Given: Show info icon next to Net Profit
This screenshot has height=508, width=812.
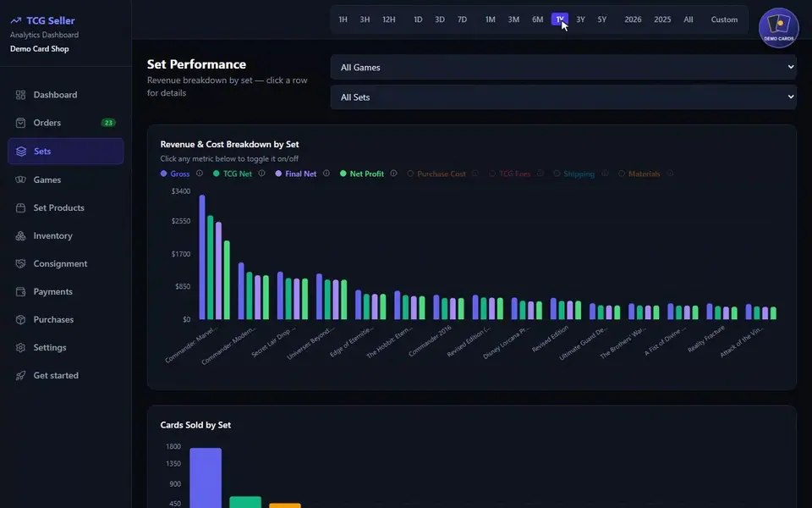Looking at the screenshot, I should click(x=393, y=174).
